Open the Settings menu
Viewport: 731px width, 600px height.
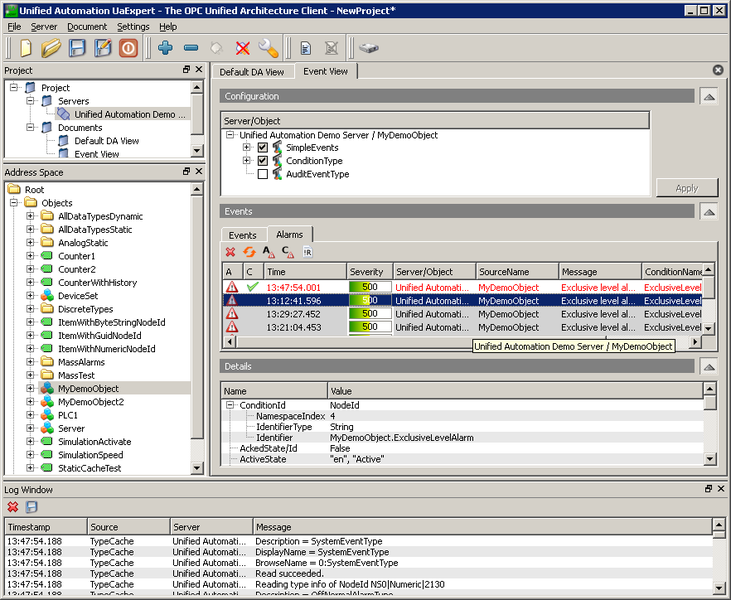click(x=133, y=27)
